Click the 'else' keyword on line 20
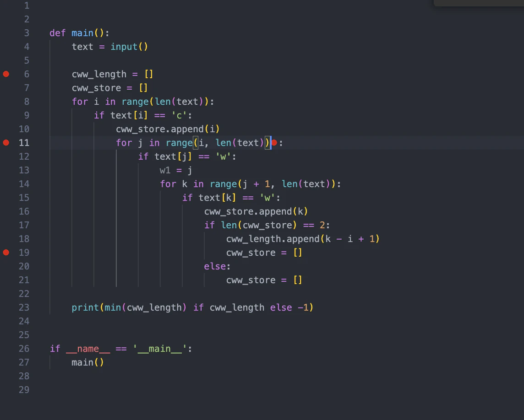The width and height of the screenshot is (524, 420). pos(215,266)
